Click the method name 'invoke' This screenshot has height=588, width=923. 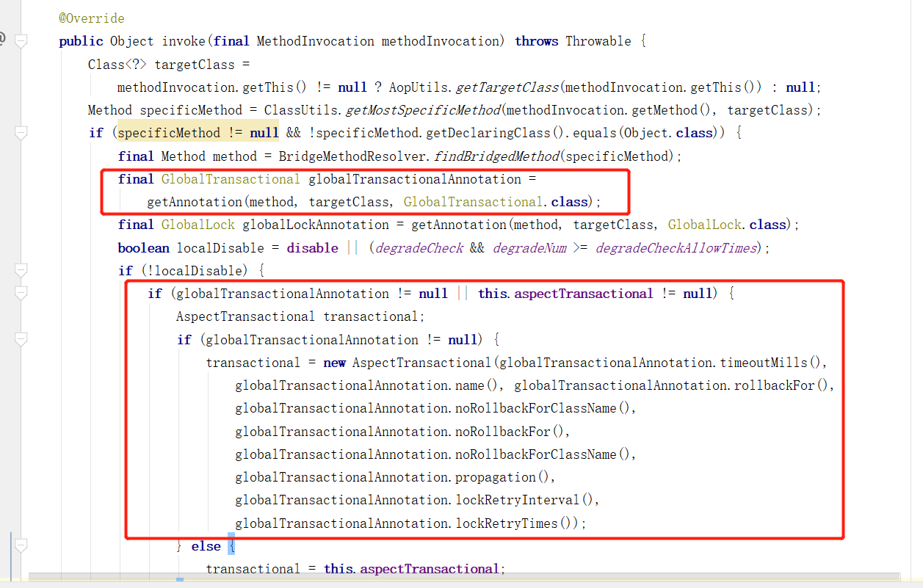pos(184,41)
